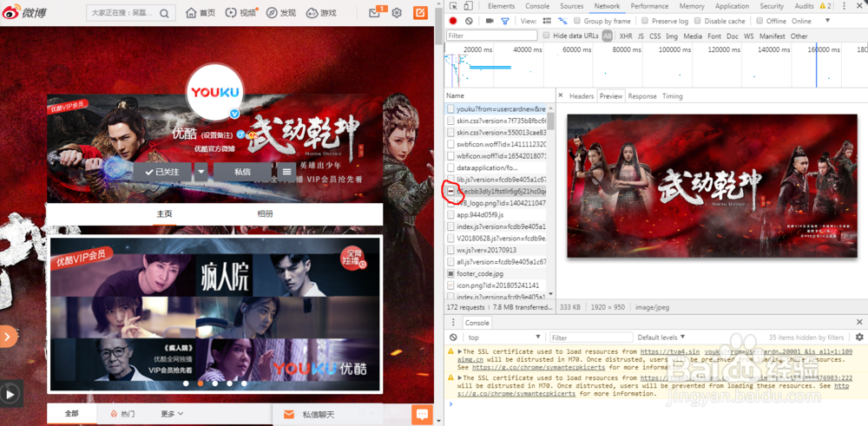Screen dimensions: 868x426
Task: Switch to the Performance tab
Action: (x=649, y=6)
